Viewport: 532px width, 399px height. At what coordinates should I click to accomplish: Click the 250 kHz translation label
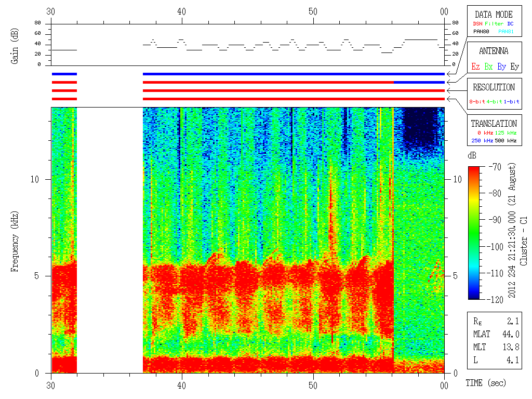click(x=482, y=140)
